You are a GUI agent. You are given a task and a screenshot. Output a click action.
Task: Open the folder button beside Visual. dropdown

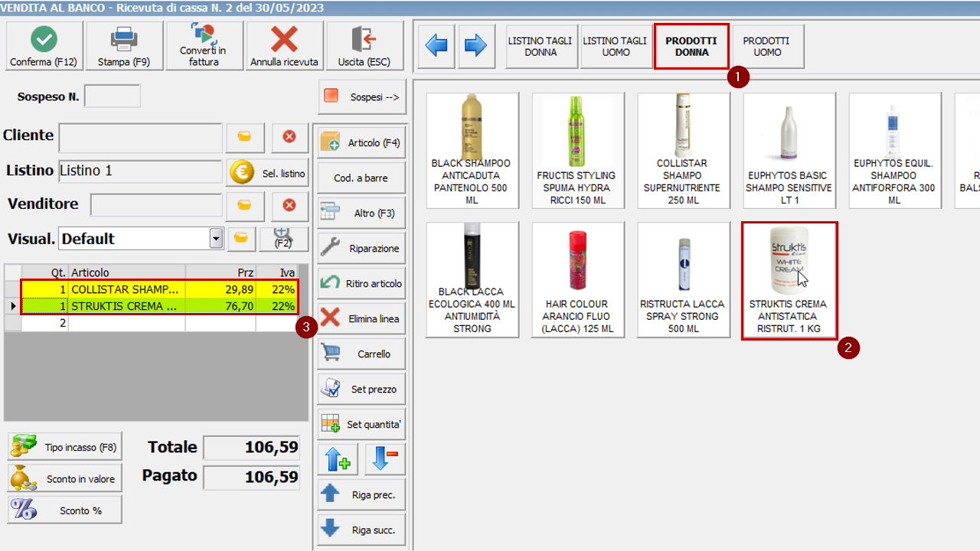(241, 239)
